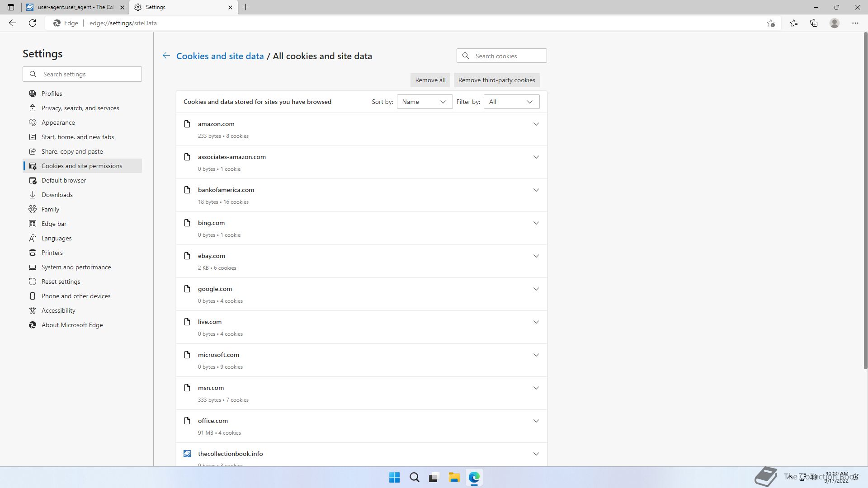
Task: Open Appearance settings
Action: pos(82,122)
